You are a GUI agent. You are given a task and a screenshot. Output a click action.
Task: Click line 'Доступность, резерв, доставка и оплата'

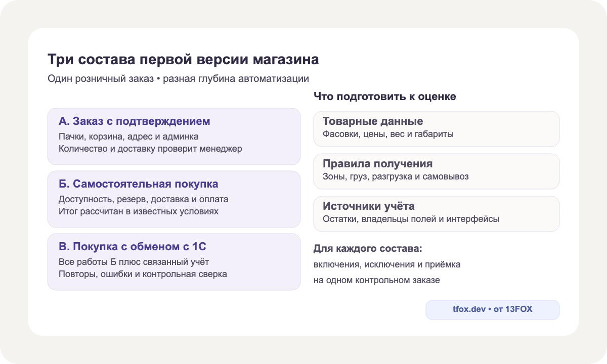(144, 199)
